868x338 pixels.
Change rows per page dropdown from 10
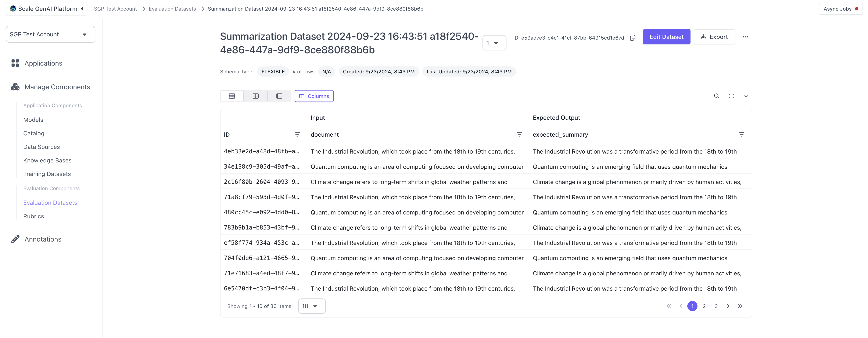tap(312, 306)
